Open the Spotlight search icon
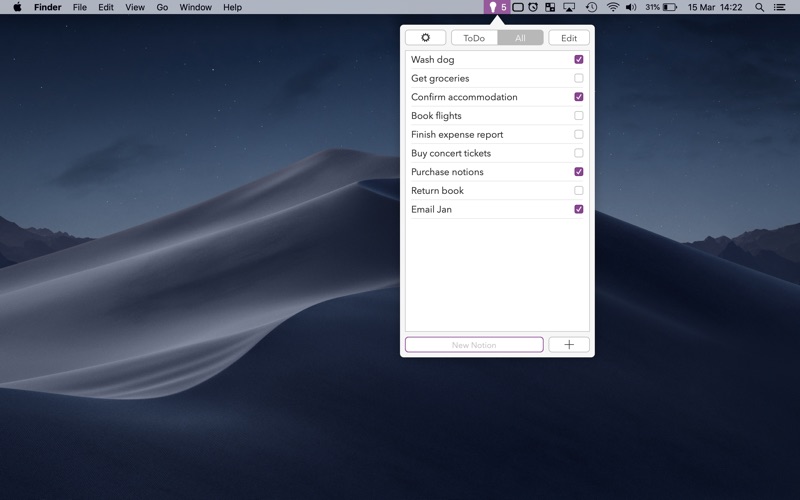This screenshot has height=500, width=800. point(759,7)
